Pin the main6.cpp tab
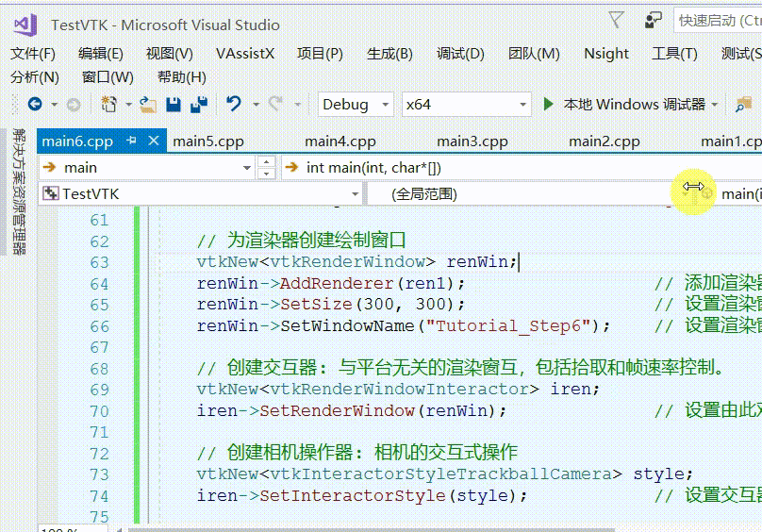This screenshot has height=532, width=762. [131, 141]
